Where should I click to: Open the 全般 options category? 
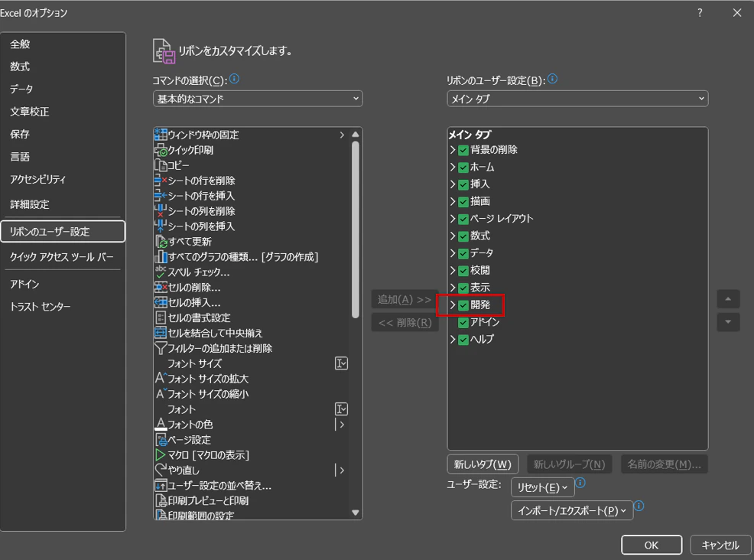63,44
